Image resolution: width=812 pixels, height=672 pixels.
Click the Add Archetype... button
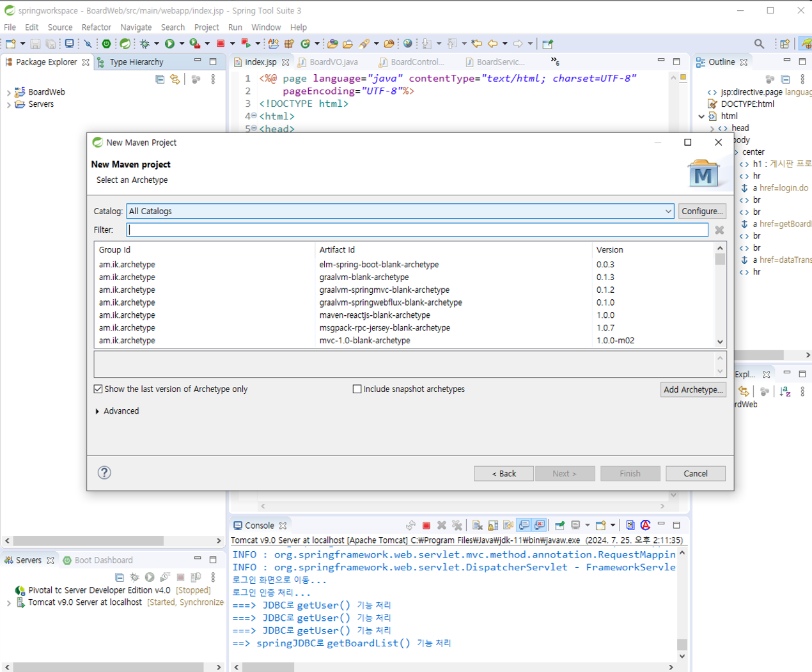(x=694, y=389)
